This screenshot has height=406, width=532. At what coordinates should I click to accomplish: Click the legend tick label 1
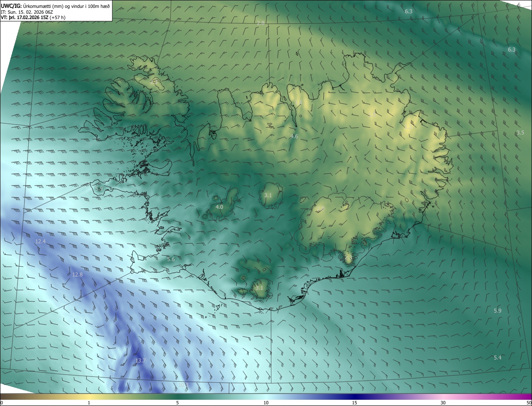point(89,403)
